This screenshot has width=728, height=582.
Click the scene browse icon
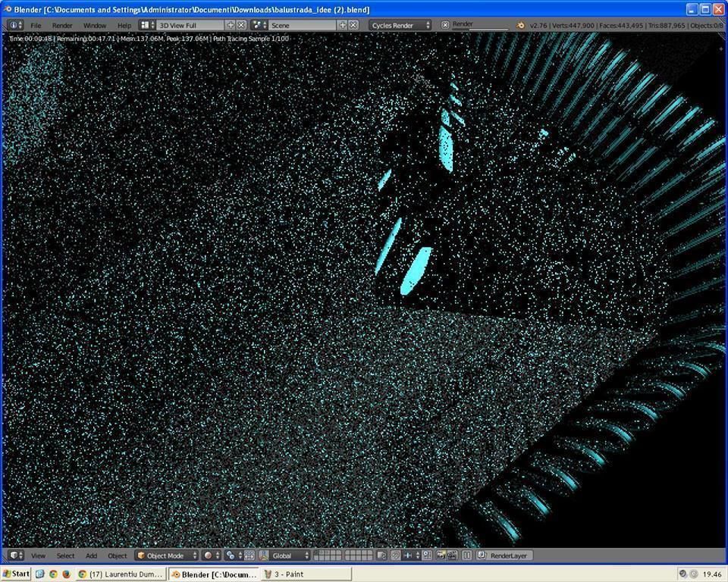(259, 25)
